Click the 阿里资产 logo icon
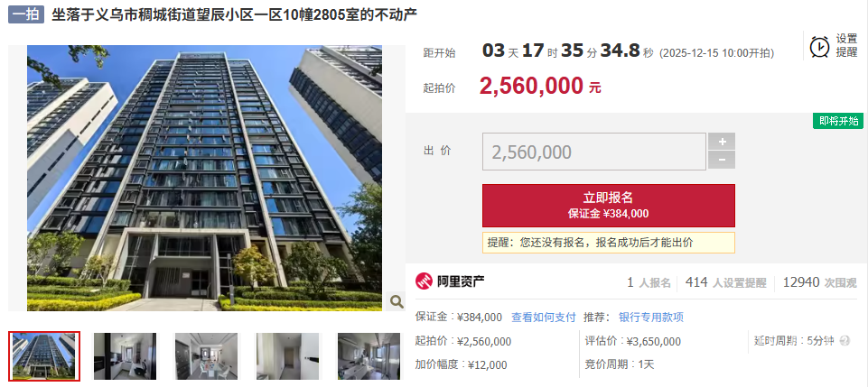 click(424, 281)
